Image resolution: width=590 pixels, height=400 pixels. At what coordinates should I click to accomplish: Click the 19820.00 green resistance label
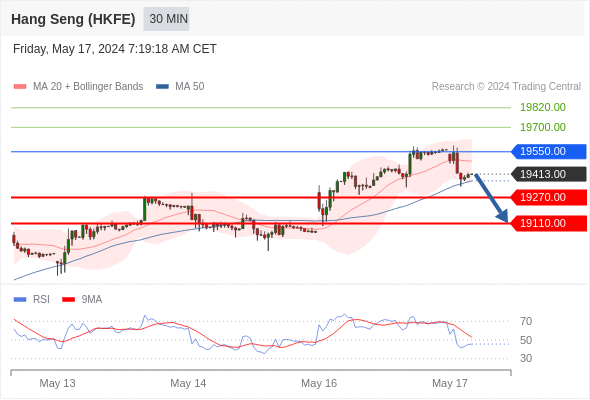543,107
